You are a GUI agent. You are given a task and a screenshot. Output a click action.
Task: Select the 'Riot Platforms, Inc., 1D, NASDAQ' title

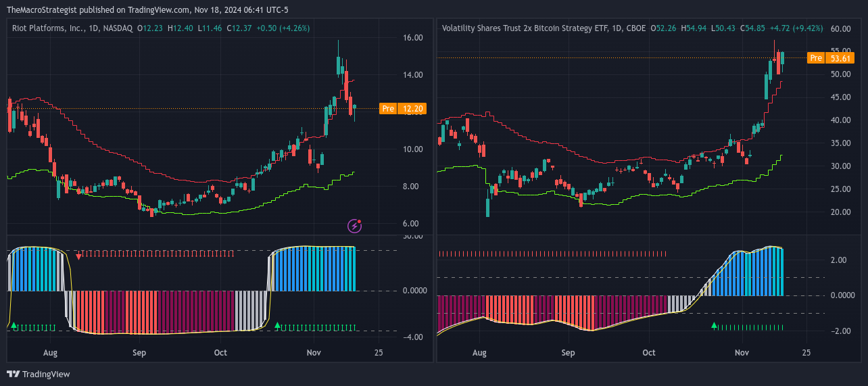tap(73, 28)
